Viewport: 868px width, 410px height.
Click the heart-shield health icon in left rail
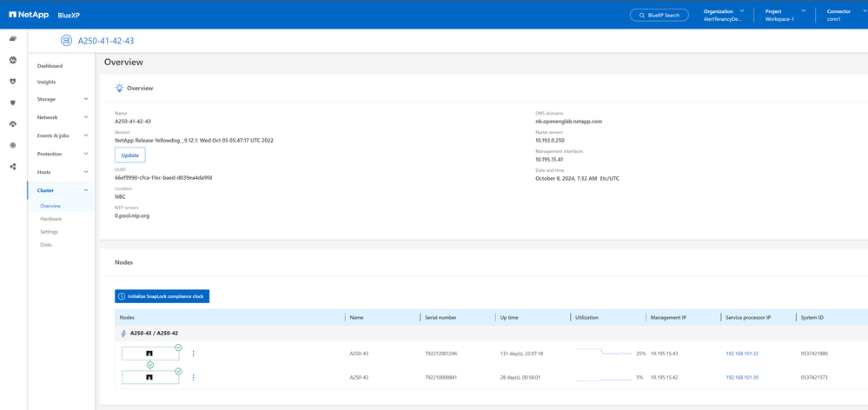[x=13, y=82]
